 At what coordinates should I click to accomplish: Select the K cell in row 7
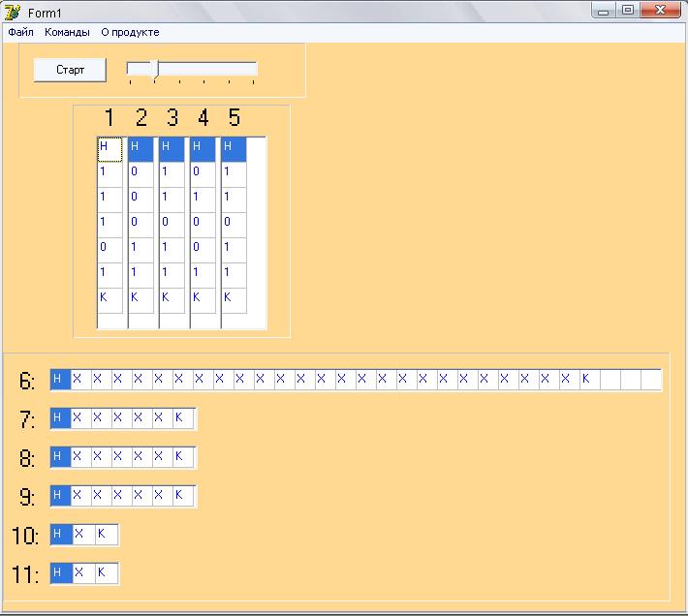pyautogui.click(x=183, y=418)
